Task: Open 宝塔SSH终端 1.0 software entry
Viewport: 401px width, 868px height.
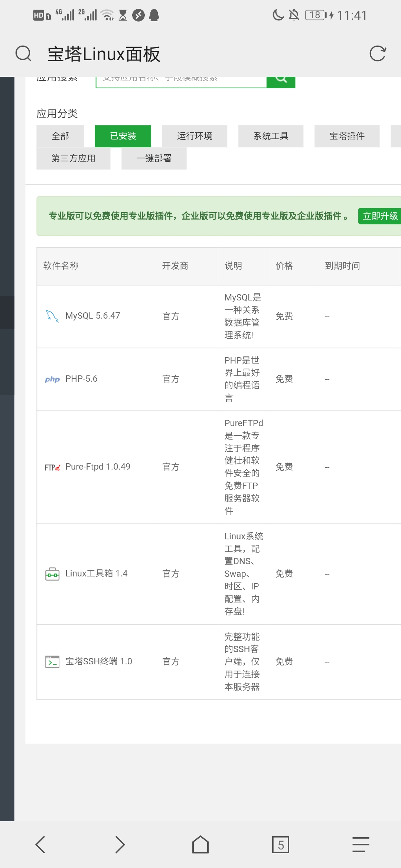Action: click(98, 662)
